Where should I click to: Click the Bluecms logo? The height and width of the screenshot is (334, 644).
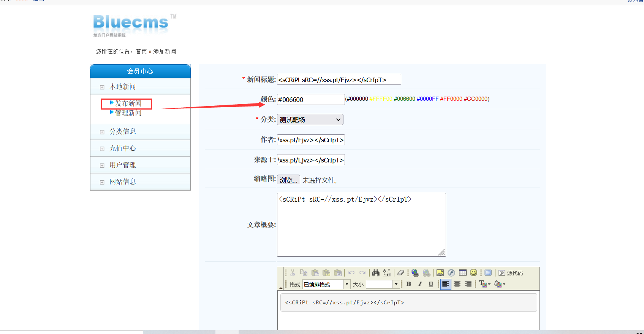pos(134,25)
